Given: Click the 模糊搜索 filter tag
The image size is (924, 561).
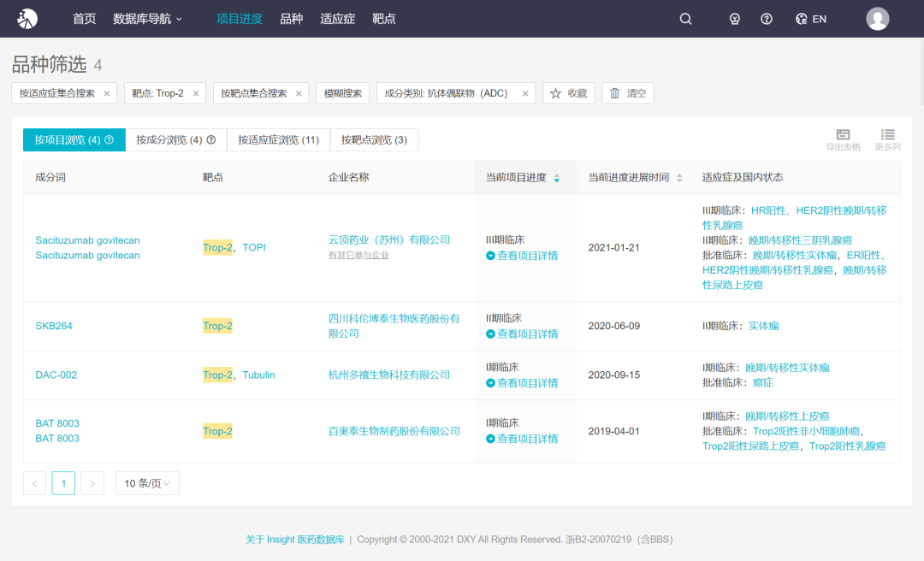Looking at the screenshot, I should click(343, 93).
